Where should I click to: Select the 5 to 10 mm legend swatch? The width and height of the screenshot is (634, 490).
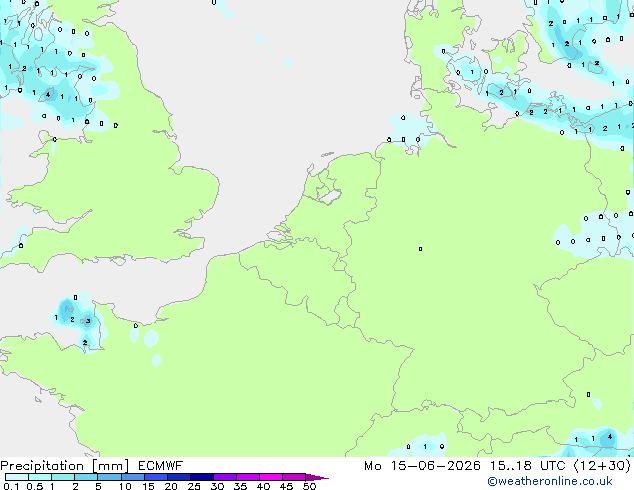pos(110,477)
